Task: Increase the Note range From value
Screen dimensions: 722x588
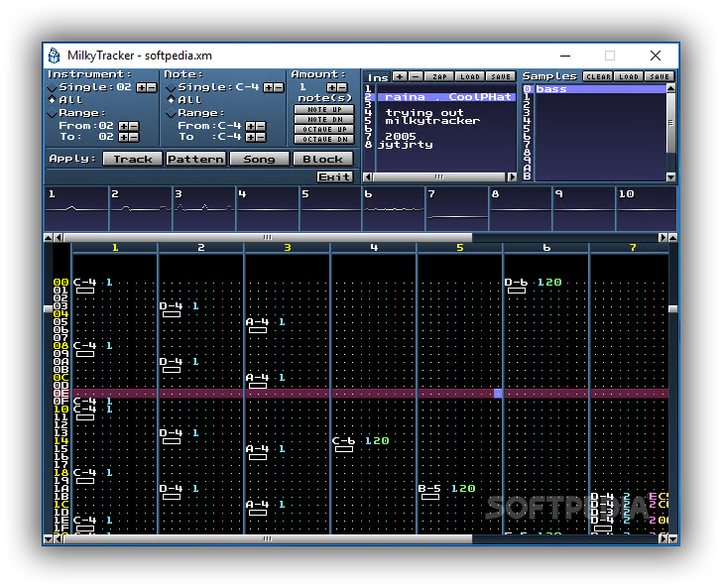Action: (x=251, y=126)
